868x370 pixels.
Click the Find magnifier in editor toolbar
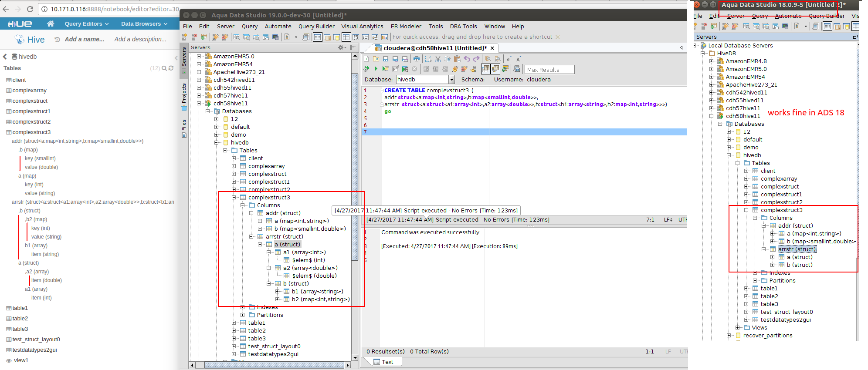tap(488, 59)
